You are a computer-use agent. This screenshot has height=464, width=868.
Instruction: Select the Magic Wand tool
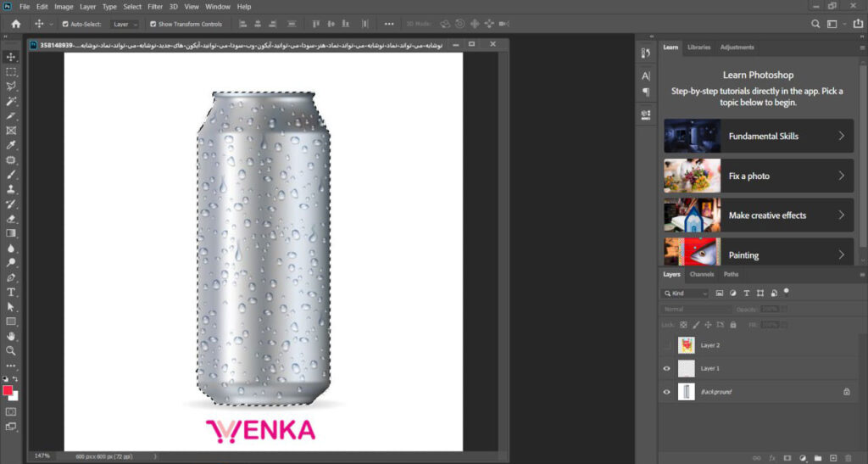[10, 101]
